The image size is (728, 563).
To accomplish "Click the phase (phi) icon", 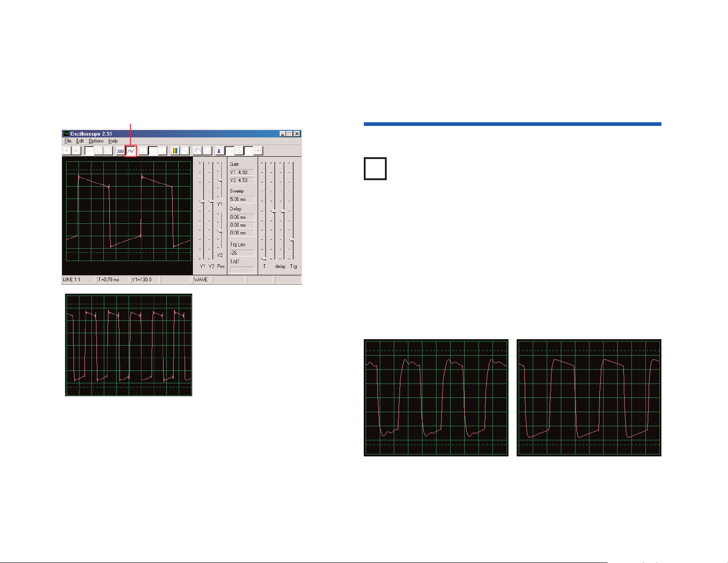I will tap(207, 151).
